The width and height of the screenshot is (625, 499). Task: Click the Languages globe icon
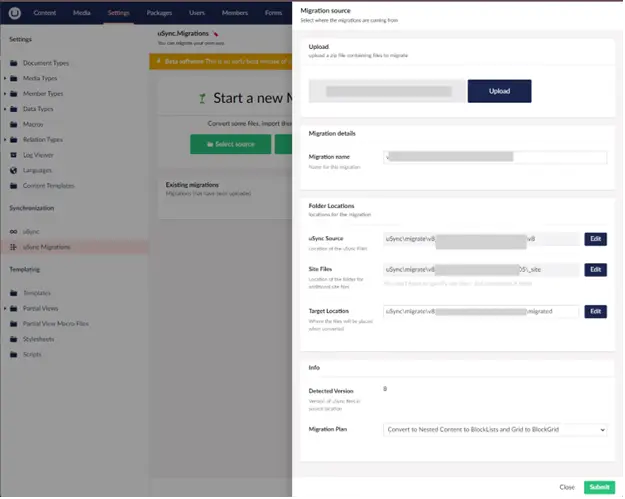point(14,171)
